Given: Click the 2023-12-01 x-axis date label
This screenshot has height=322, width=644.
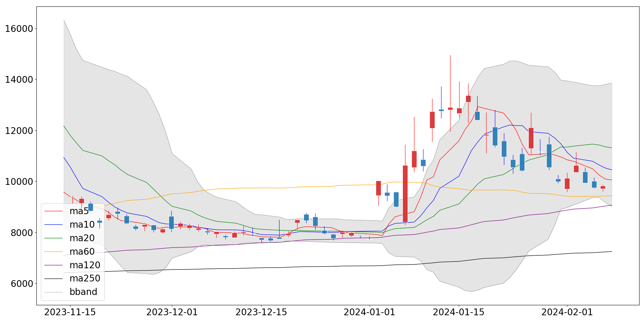Looking at the screenshot, I should click(172, 312).
